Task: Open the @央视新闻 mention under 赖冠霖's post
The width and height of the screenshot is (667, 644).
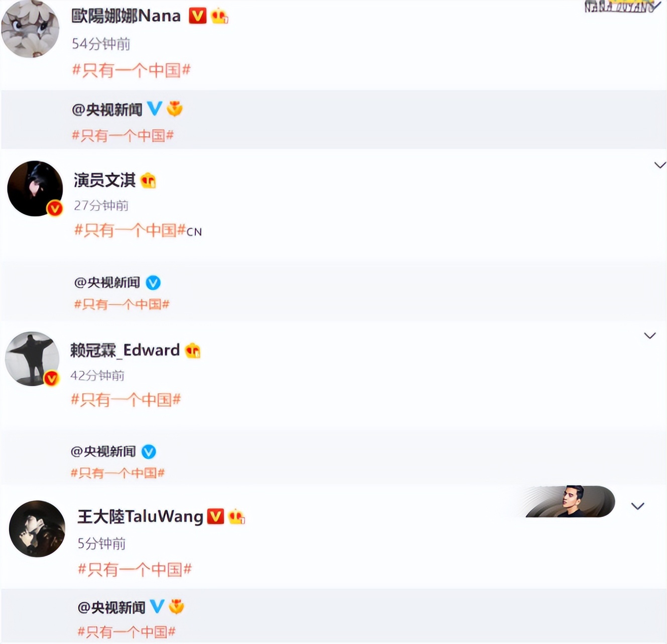Action: coord(103,452)
